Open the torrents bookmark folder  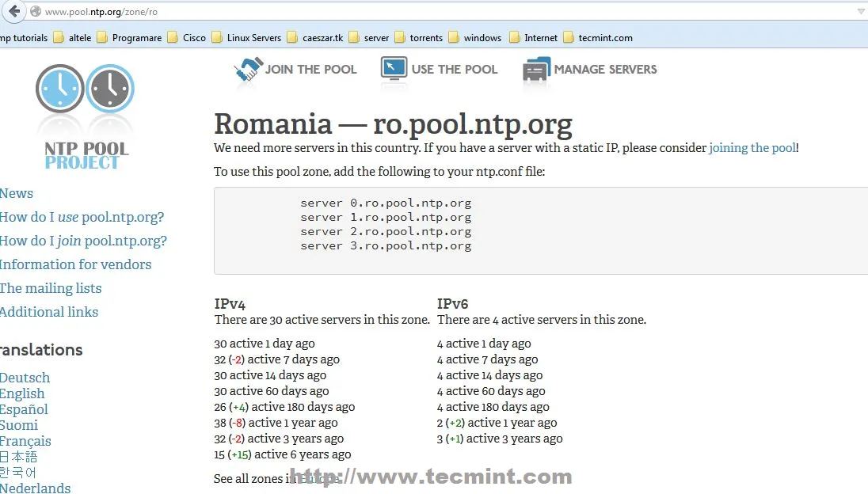pyautogui.click(x=418, y=37)
